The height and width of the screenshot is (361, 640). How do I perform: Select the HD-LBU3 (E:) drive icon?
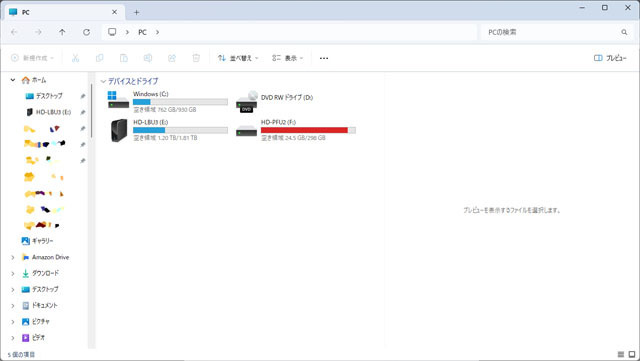point(119,130)
